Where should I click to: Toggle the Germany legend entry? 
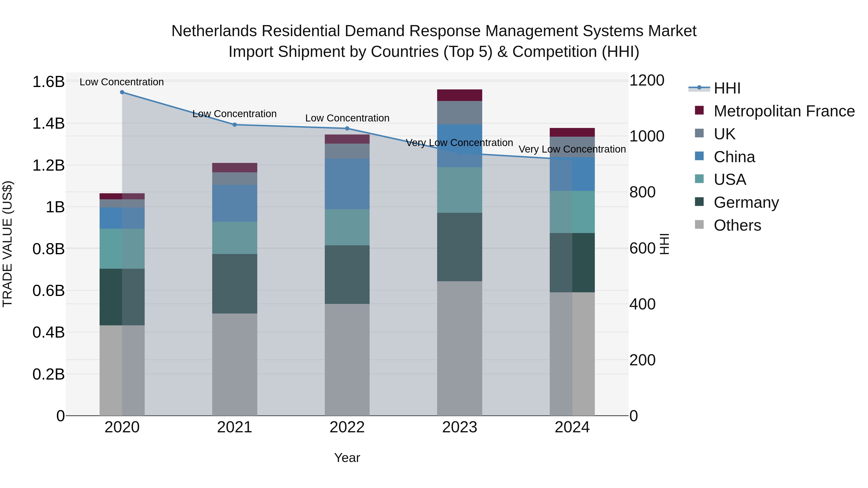[737, 202]
